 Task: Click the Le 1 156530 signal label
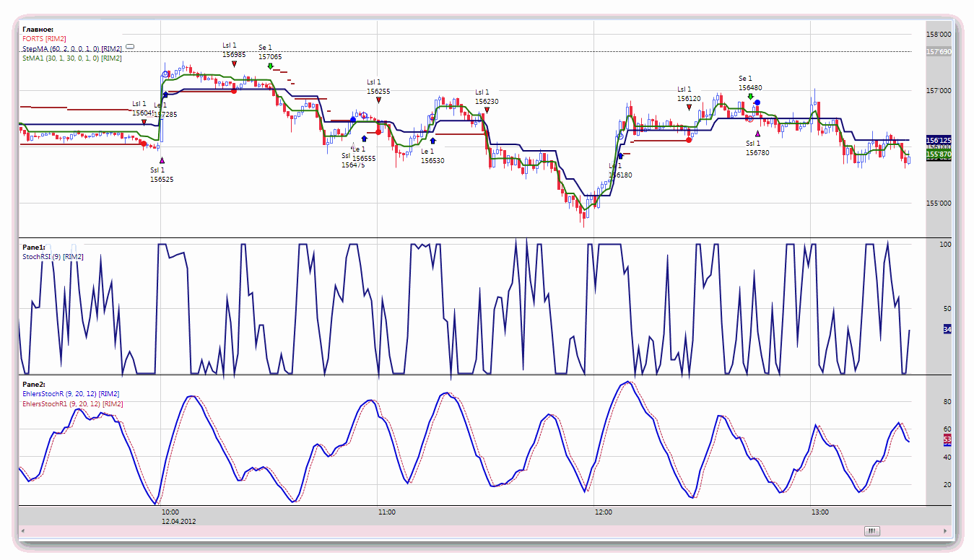(432, 156)
